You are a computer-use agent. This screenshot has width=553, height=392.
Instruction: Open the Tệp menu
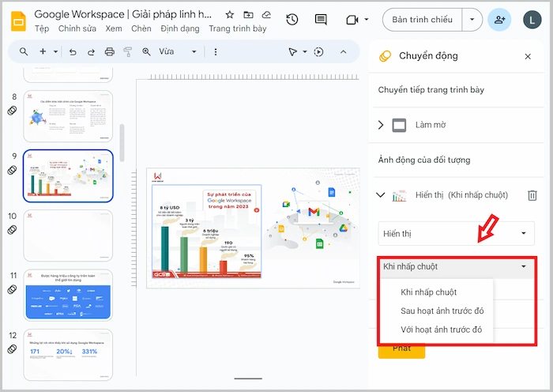coord(42,28)
